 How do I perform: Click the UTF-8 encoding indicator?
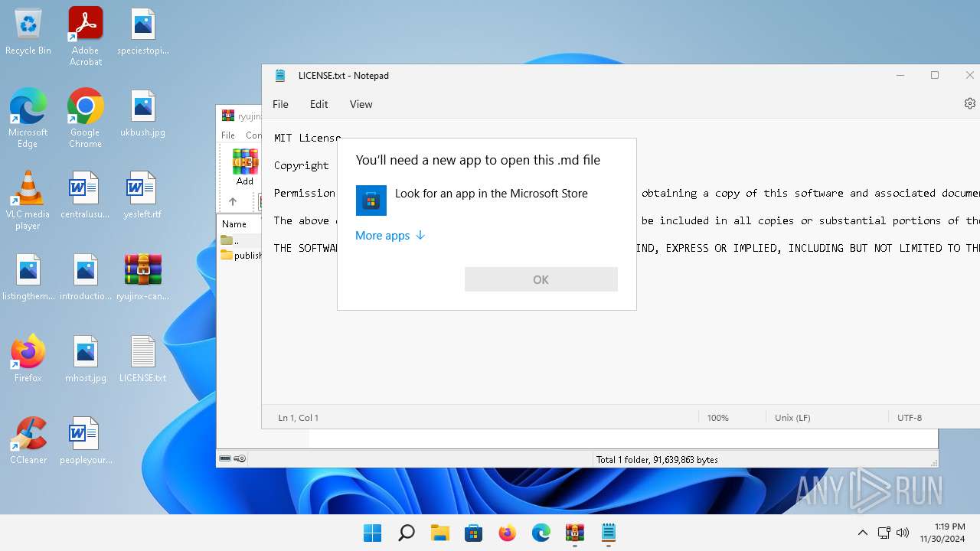point(910,418)
